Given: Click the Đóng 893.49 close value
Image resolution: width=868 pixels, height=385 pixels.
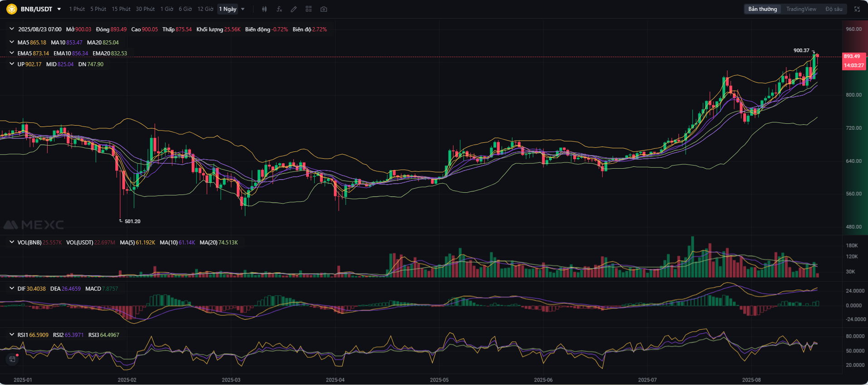Looking at the screenshot, I should (x=111, y=29).
